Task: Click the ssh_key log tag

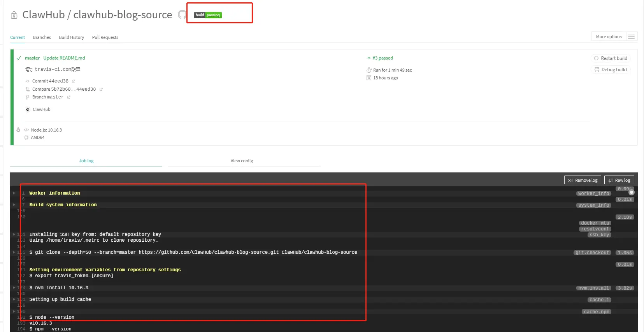Action: coord(599,235)
